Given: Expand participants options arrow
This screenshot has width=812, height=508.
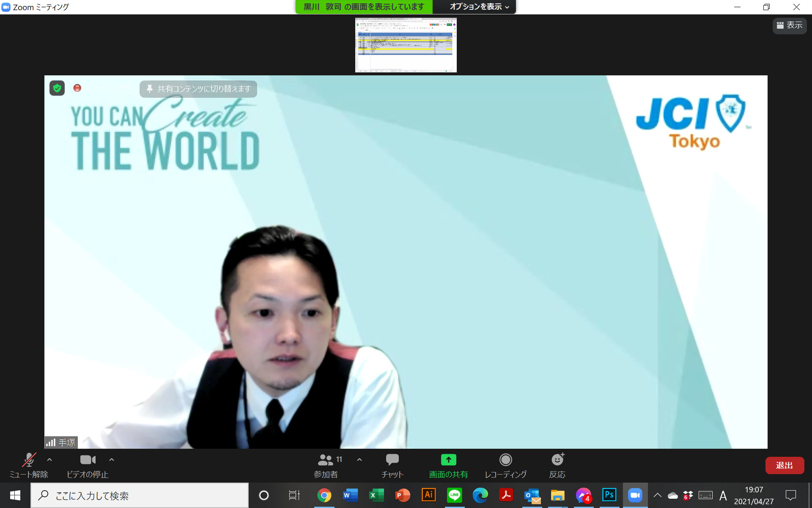Looking at the screenshot, I should point(359,459).
